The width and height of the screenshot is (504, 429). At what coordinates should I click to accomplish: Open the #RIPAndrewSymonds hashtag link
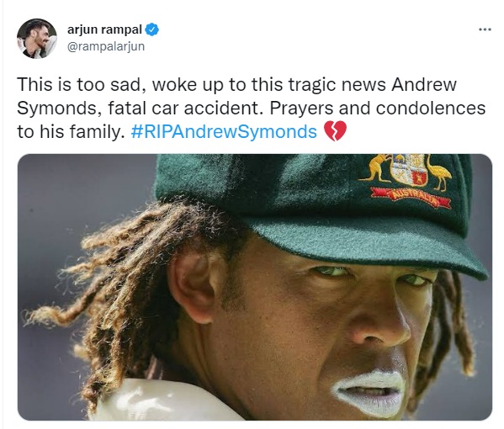[224, 132]
